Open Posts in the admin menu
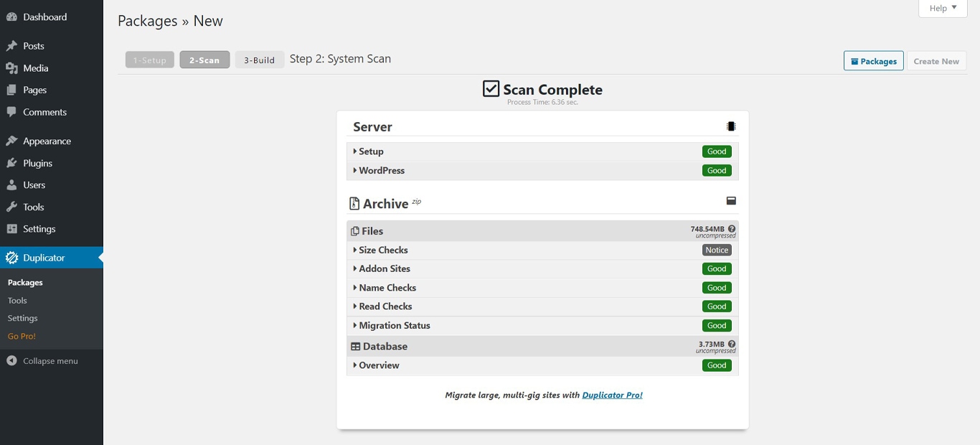 coord(52,46)
